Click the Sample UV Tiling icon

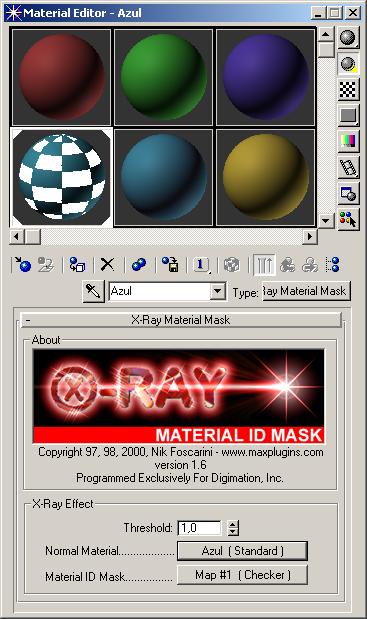click(x=348, y=116)
